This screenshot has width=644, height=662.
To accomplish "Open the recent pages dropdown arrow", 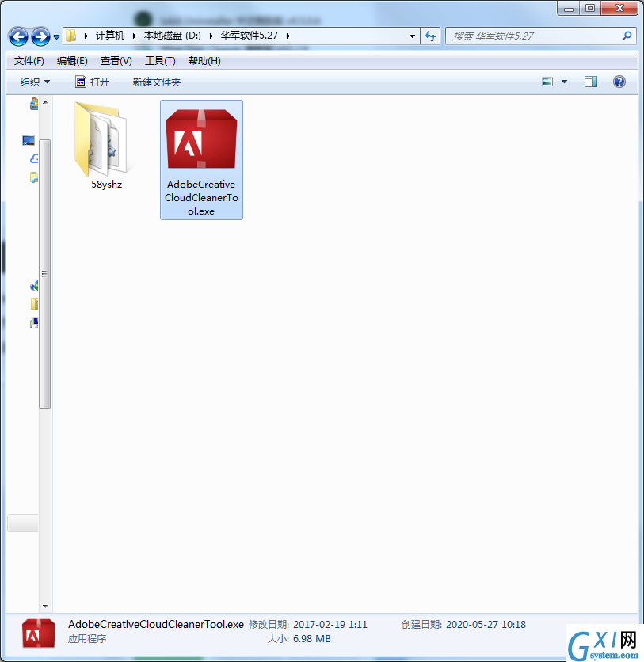I will [x=56, y=37].
